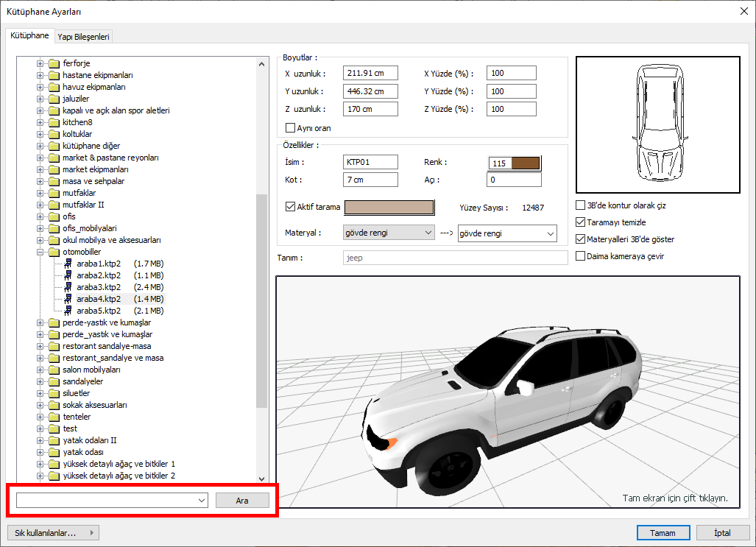The height and width of the screenshot is (547, 756).
Task: Click the tenteler folder icon
Action: pyautogui.click(x=54, y=417)
